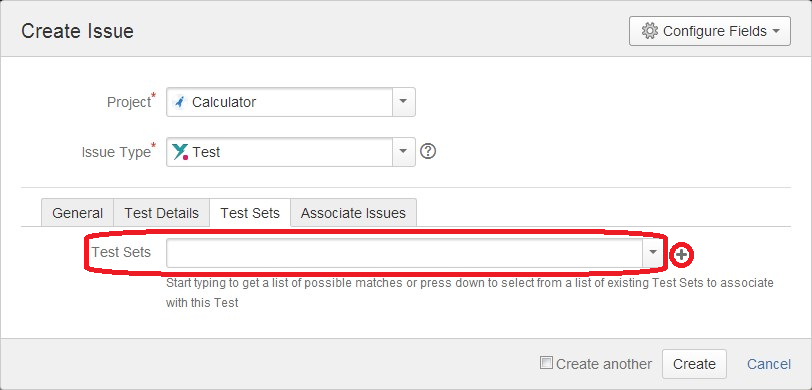This screenshot has height=390, width=812.
Task: Open the Configure Fields caret arrow
Action: [776, 31]
